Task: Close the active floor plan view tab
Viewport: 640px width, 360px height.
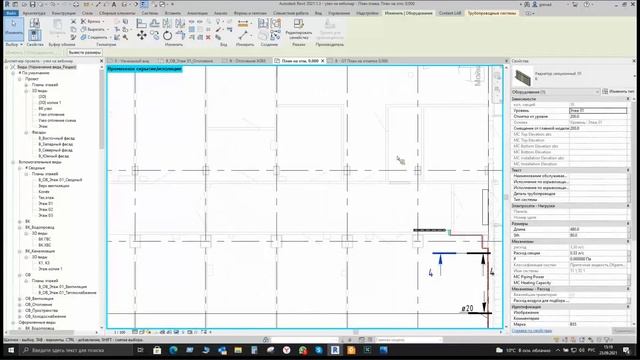Action: point(322,61)
